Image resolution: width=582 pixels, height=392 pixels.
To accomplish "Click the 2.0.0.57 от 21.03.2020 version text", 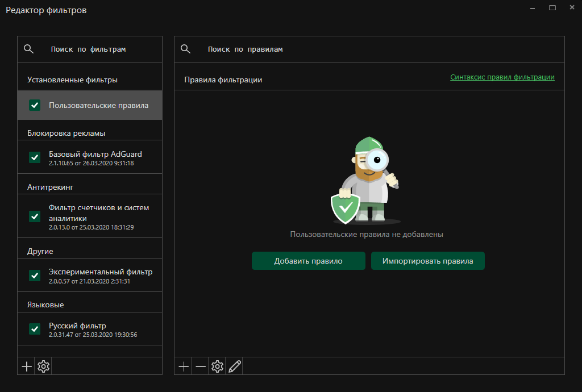I will click(89, 281).
